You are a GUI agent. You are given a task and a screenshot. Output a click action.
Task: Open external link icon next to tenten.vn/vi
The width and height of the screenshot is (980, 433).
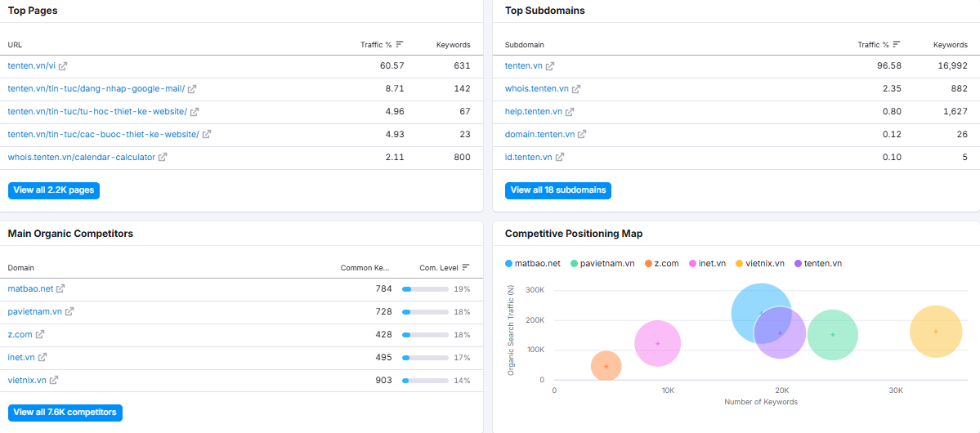pyautogui.click(x=62, y=66)
